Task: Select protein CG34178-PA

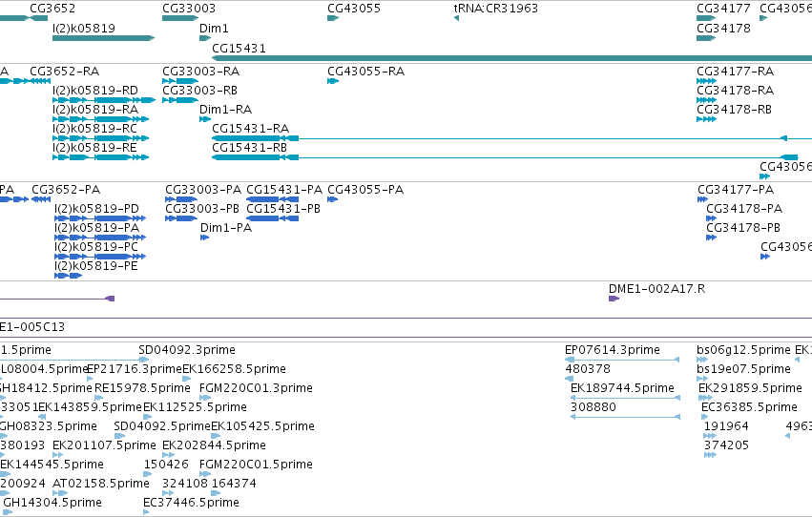Action: pos(712,218)
